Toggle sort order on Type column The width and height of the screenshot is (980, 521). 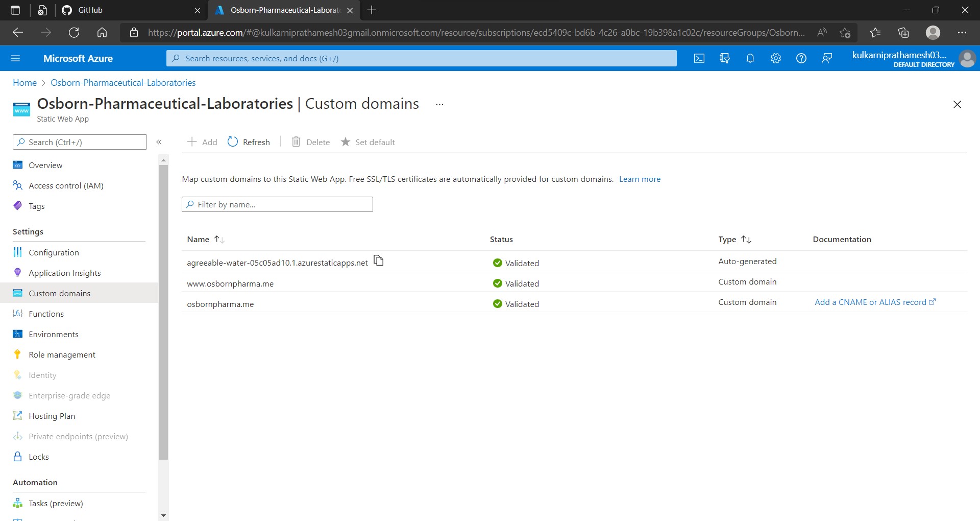point(747,239)
